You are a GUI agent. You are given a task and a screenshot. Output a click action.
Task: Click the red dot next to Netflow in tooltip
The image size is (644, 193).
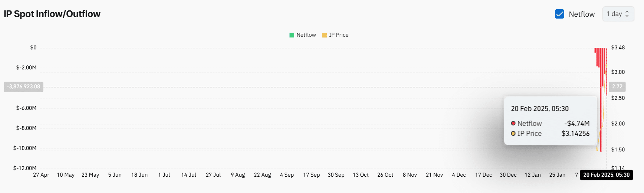pyautogui.click(x=513, y=123)
